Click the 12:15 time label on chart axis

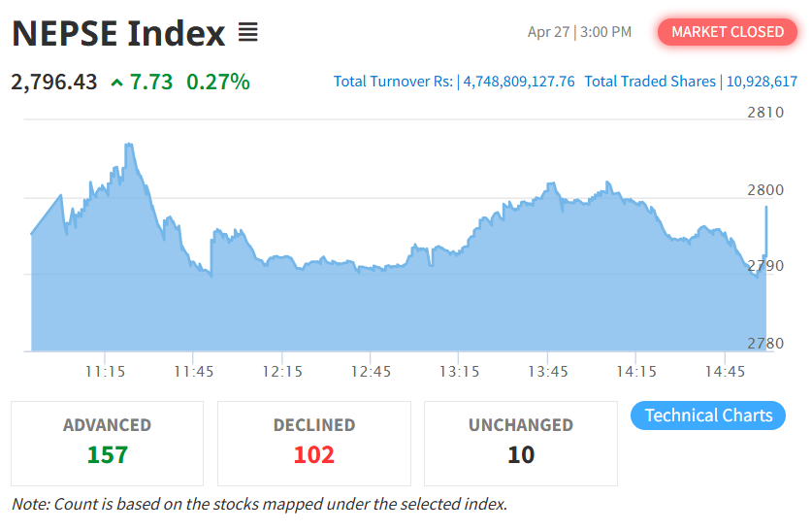(282, 372)
